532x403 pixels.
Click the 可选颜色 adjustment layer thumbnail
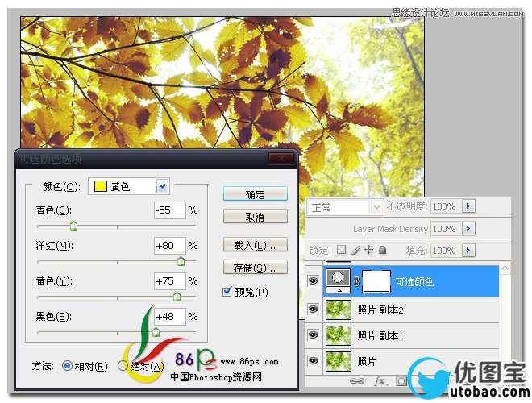pos(338,280)
